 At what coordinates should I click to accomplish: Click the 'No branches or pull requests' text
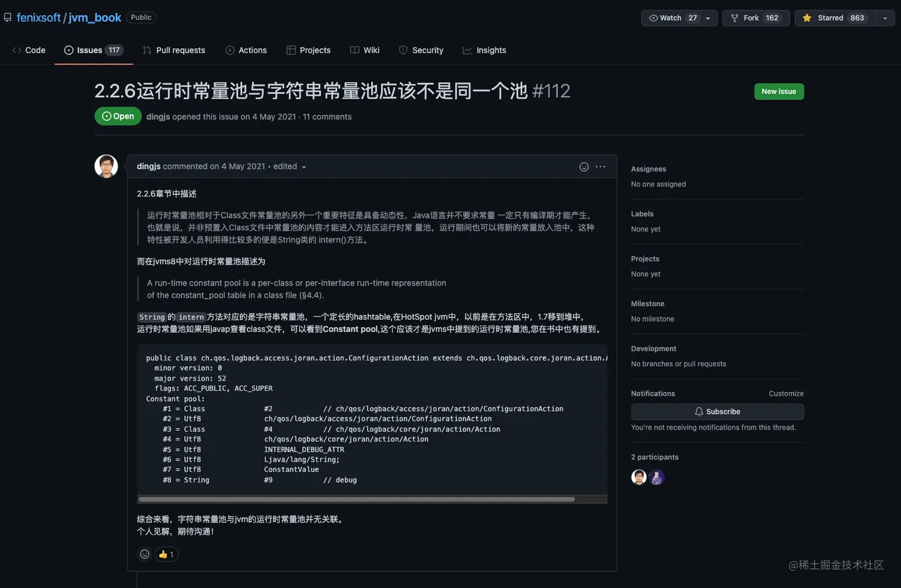point(679,364)
